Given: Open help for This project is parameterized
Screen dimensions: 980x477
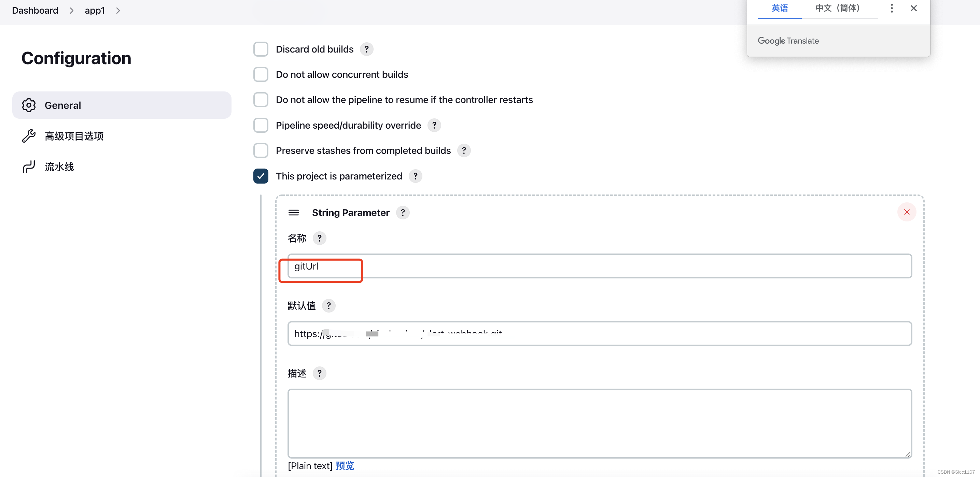Looking at the screenshot, I should click(x=416, y=176).
